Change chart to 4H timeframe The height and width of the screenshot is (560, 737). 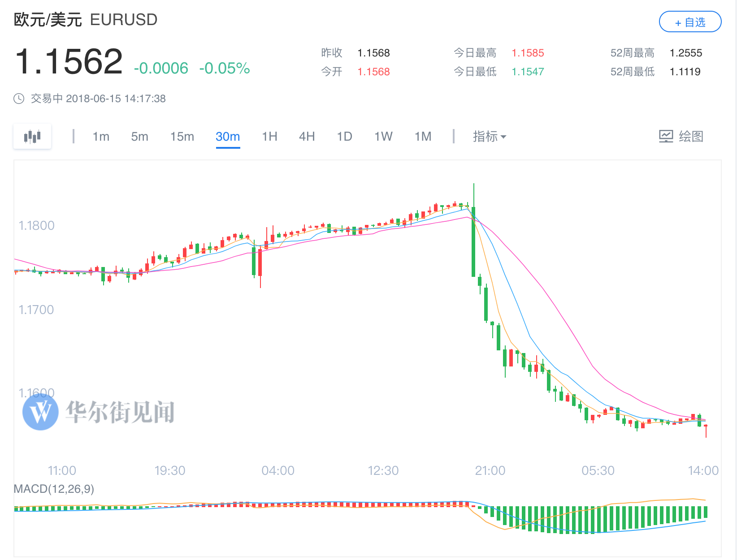pos(307,136)
